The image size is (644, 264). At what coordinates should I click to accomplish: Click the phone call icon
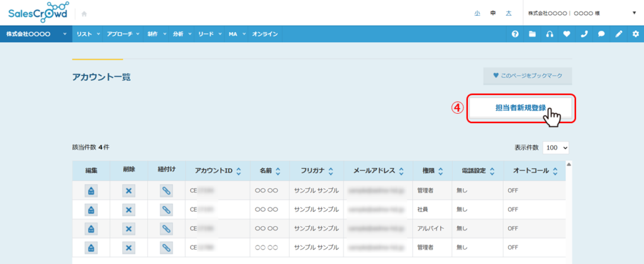tap(584, 34)
